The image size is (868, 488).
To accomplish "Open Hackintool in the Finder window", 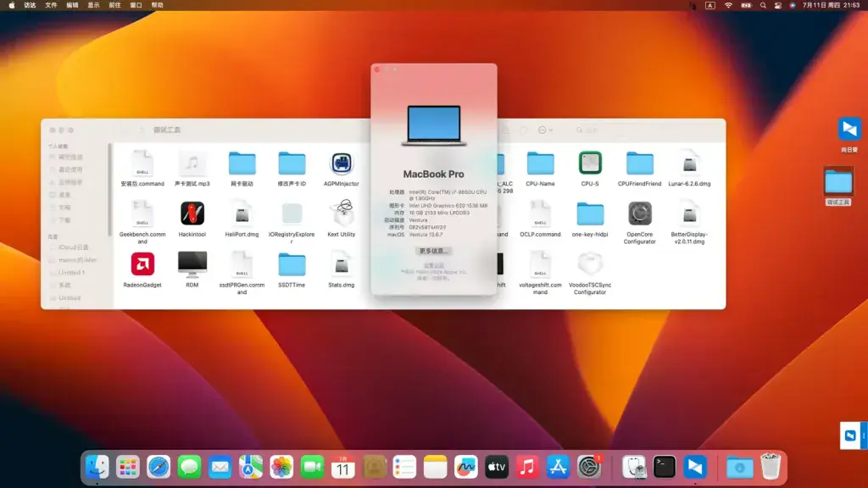I will tap(192, 213).
